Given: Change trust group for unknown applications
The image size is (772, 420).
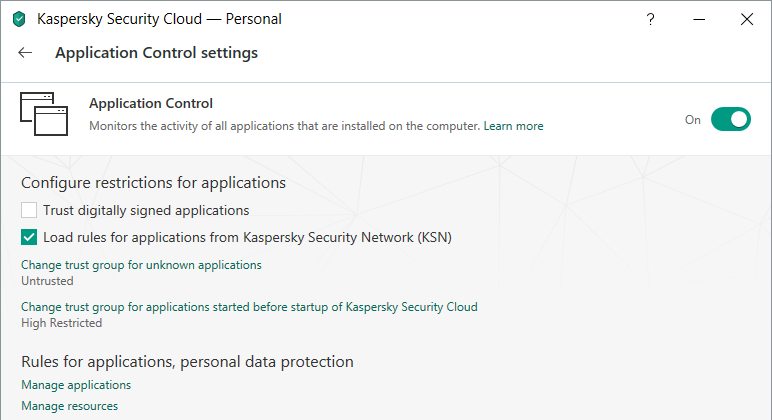Looking at the screenshot, I should point(141,265).
